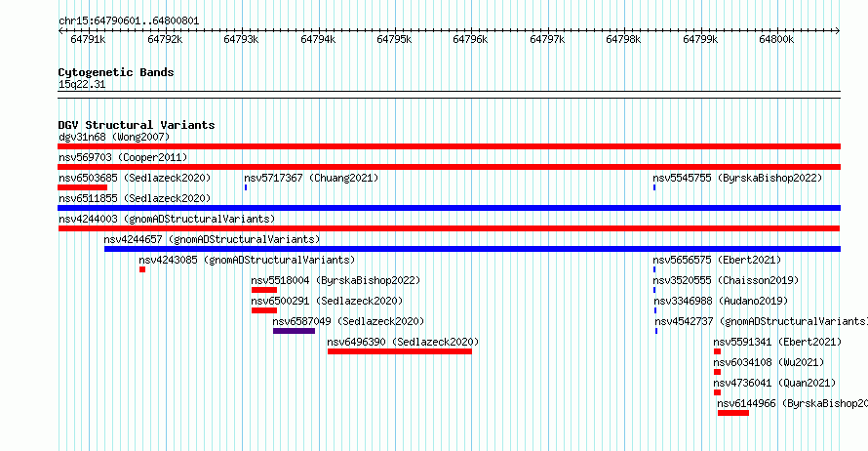Image resolution: width=868 pixels, height=451 pixels.
Task: Open nsv5545755 (ByrskaBishop2022) label
Action: (737, 178)
